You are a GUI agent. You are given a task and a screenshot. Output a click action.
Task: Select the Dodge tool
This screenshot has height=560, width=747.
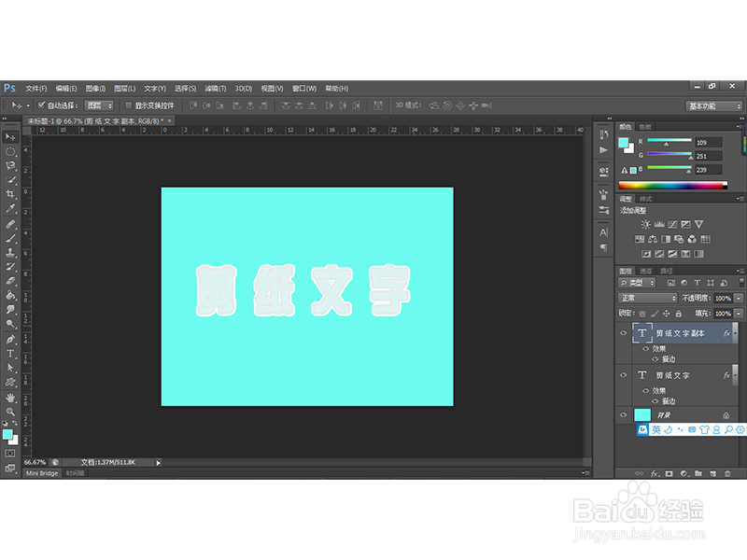10,323
